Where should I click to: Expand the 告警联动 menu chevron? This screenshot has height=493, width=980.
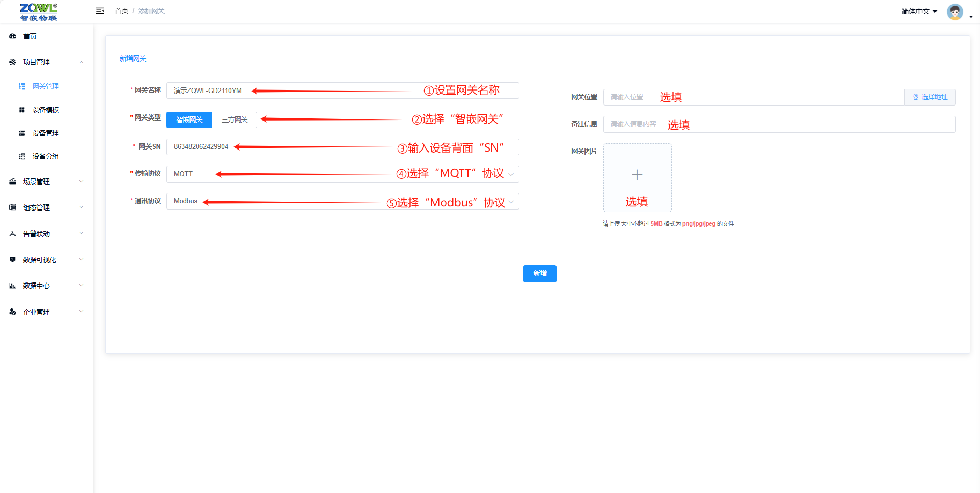pos(81,234)
